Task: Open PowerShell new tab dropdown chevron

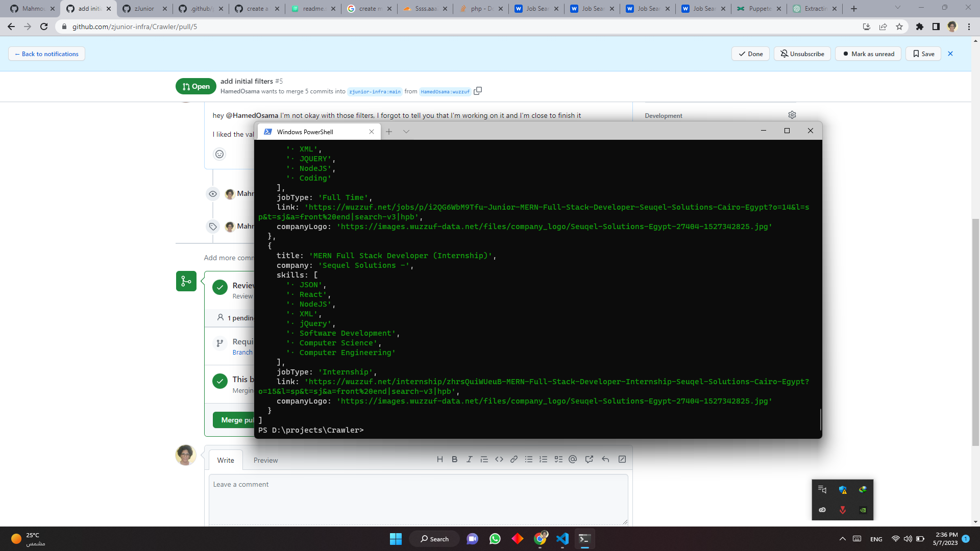Action: tap(406, 132)
